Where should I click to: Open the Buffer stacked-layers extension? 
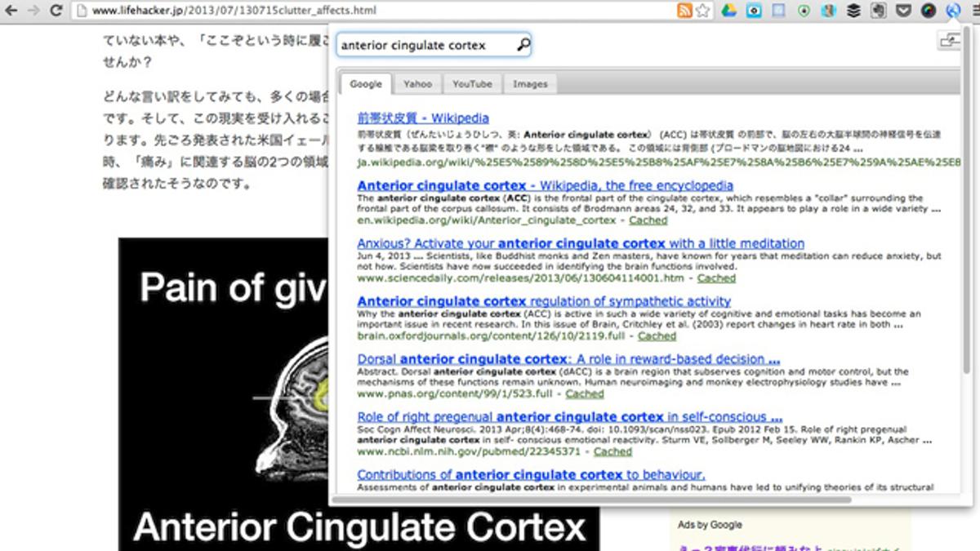[854, 11]
